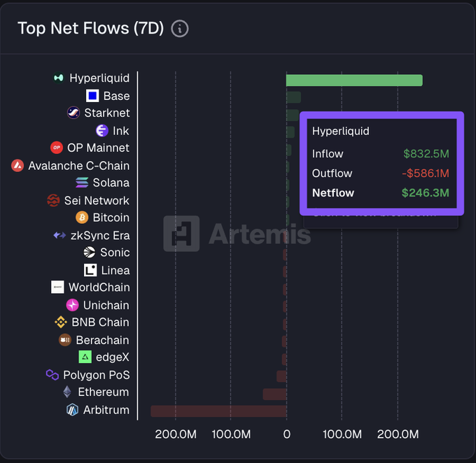Click the Berachain chain label
This screenshot has width=476, height=463.
[102, 340]
